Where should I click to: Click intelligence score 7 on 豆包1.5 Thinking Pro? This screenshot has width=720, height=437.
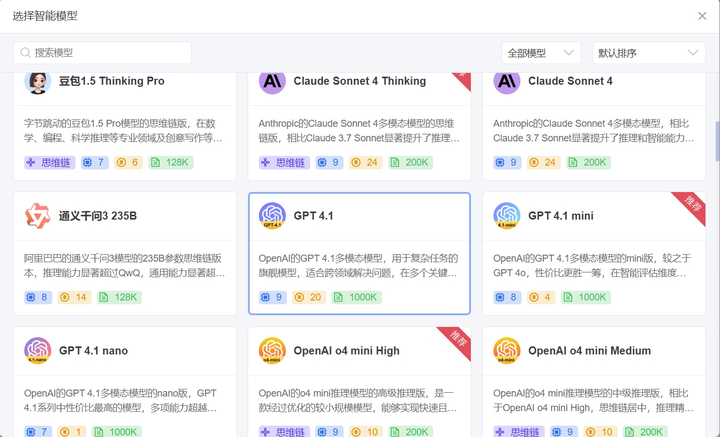click(x=95, y=162)
